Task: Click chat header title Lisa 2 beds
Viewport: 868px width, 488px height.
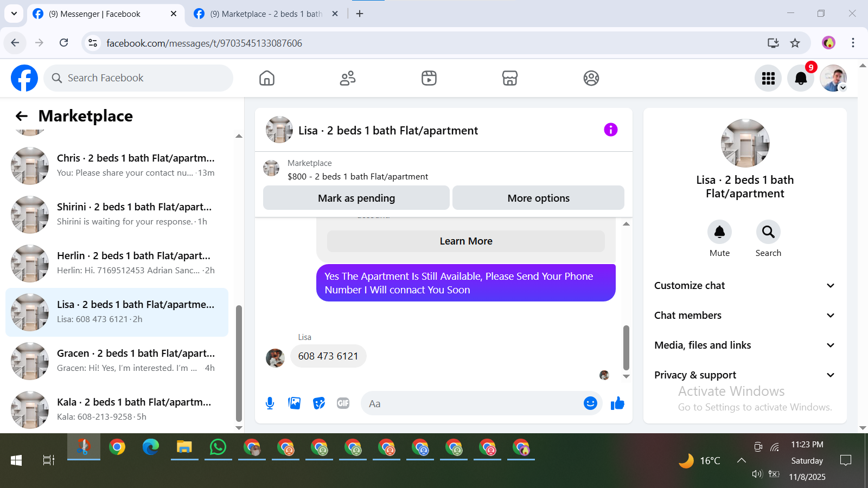Action: point(388,131)
